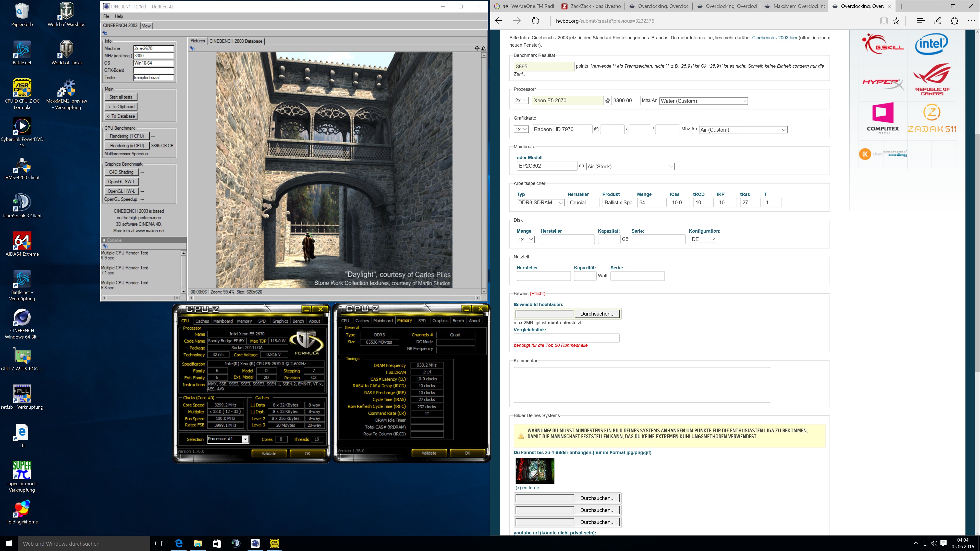Open Caches tab in left CPU-Z window
This screenshot has width=980, height=551.
[x=202, y=321]
